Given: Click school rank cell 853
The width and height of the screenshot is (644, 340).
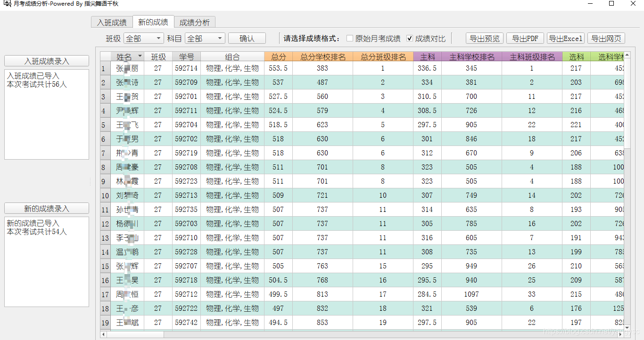Looking at the screenshot, I should (x=323, y=323).
